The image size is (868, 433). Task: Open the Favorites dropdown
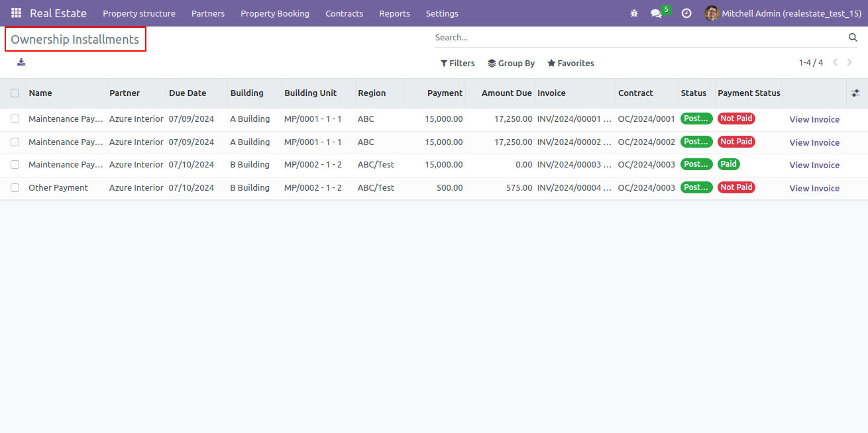570,64
